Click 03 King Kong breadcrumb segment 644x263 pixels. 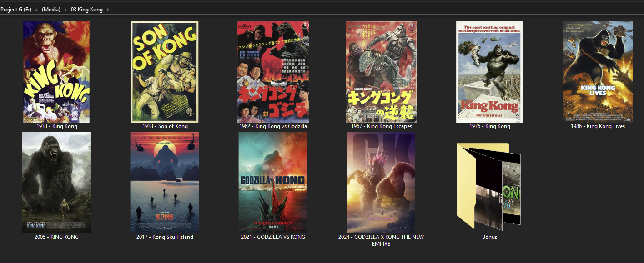(x=86, y=10)
